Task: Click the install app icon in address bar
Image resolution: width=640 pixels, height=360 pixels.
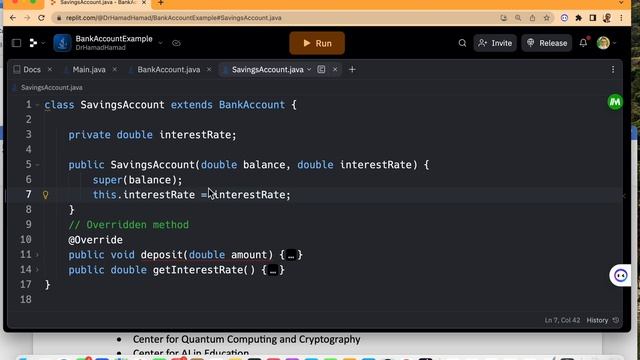Action: (504, 18)
